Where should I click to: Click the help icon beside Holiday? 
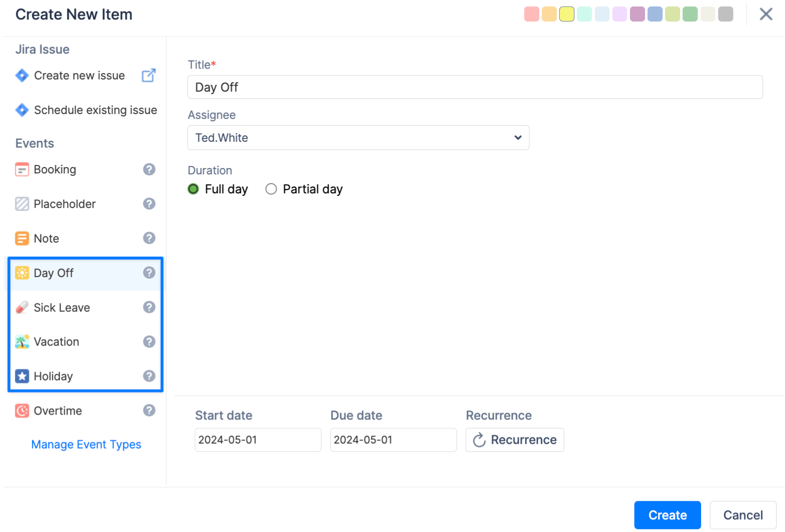(149, 376)
